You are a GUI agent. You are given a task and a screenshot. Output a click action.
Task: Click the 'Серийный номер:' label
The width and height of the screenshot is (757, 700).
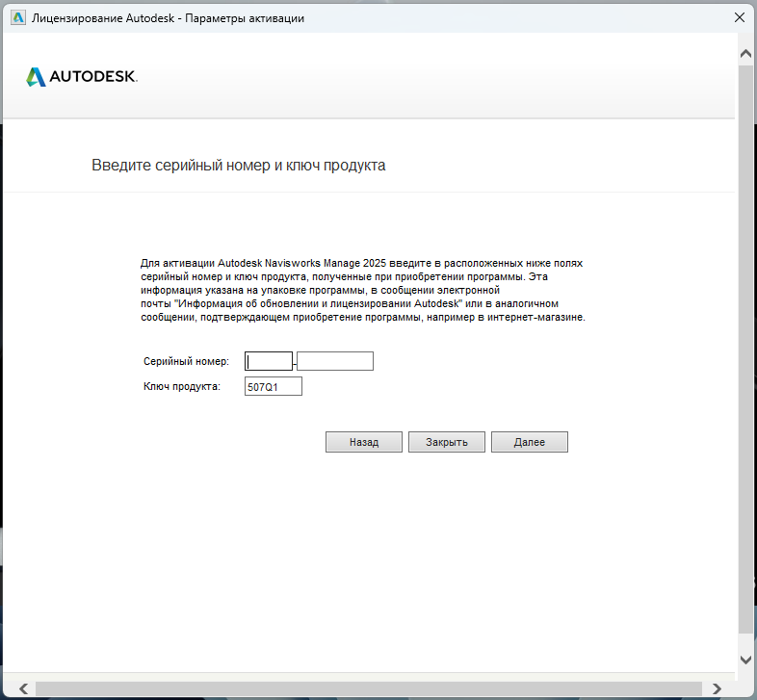(186, 361)
